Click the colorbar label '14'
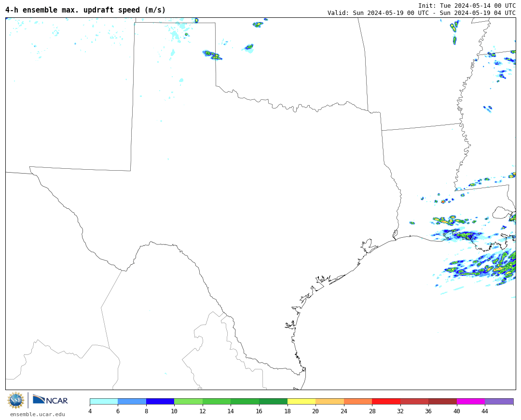 231,411
